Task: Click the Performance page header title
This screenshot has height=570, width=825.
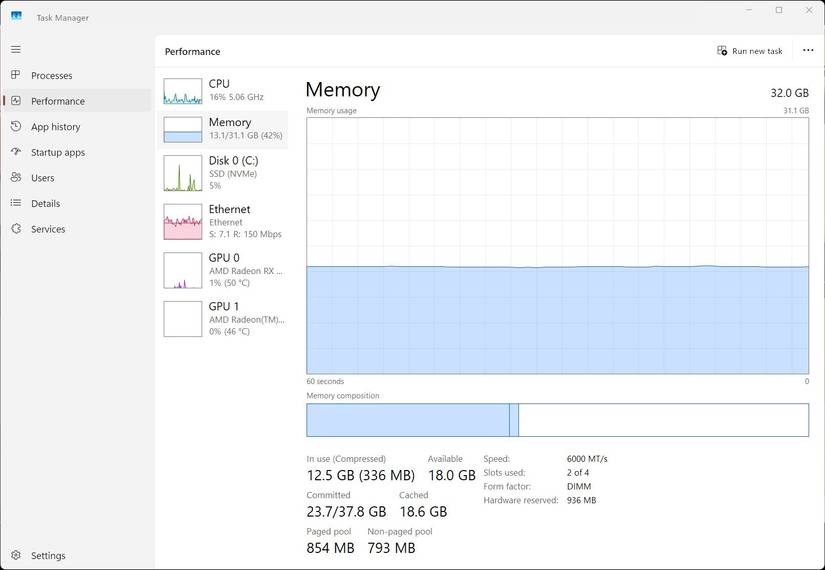Action: 193,52
